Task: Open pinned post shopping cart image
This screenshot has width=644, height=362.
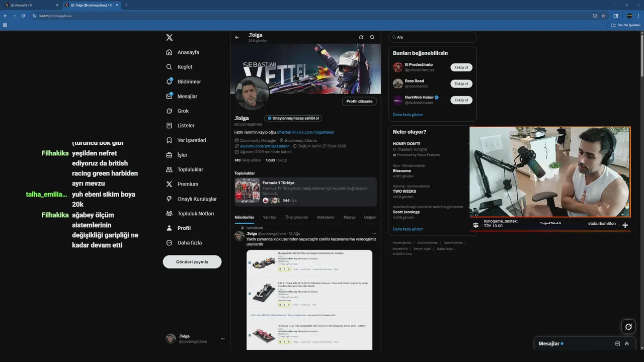Action: tap(309, 300)
